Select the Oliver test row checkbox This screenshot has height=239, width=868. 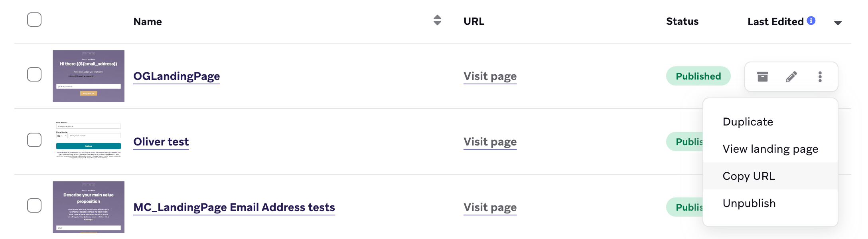tap(34, 140)
